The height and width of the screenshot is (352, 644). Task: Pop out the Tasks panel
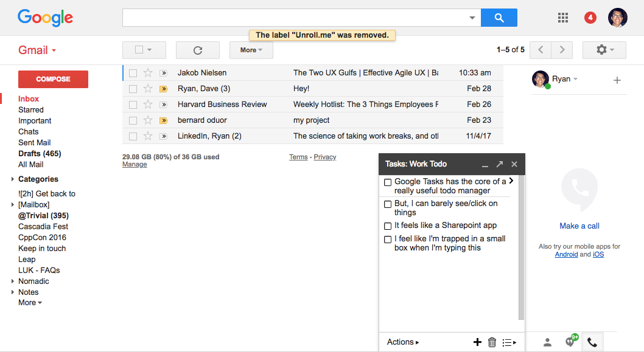point(500,164)
